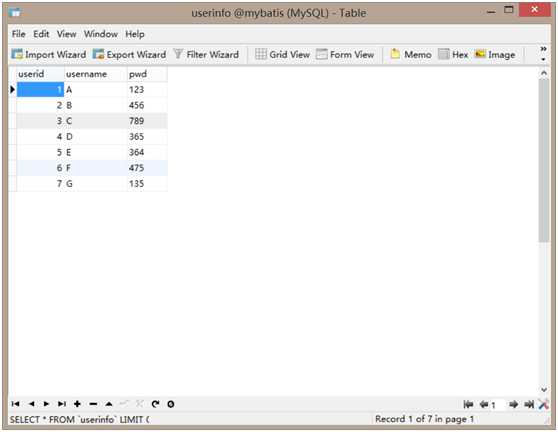Select the username cell G
This screenshot has height=432, width=558.
95,183
